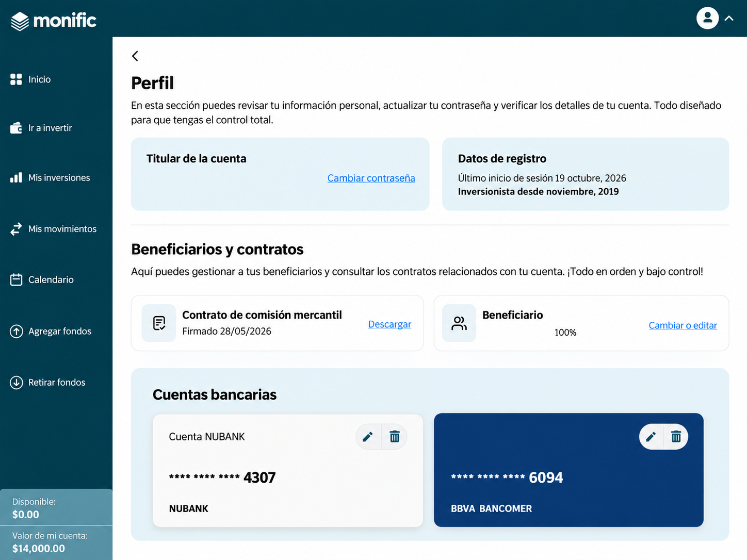Click the back arrow above Perfil
Viewport: 747px width, 560px height.
tap(135, 56)
